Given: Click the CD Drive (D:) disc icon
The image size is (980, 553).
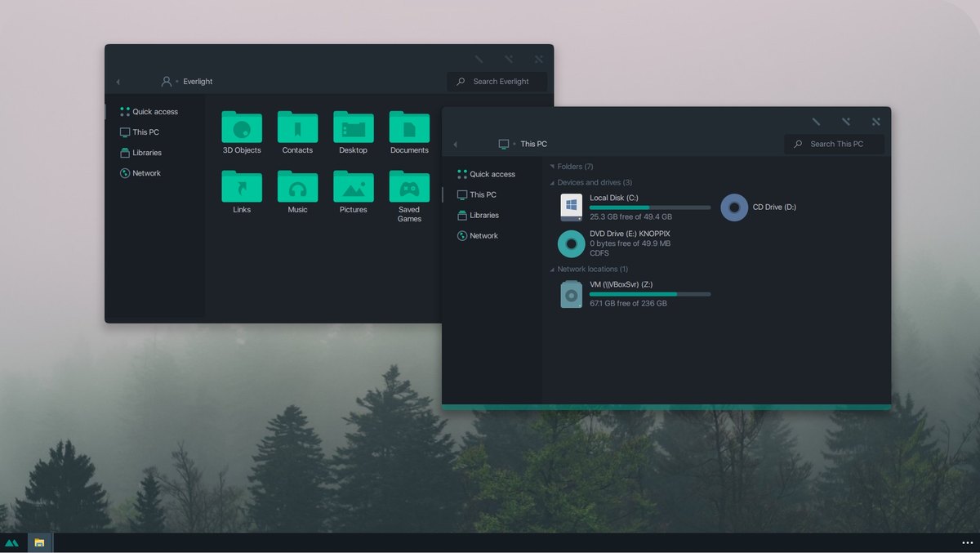Looking at the screenshot, I should (x=734, y=207).
